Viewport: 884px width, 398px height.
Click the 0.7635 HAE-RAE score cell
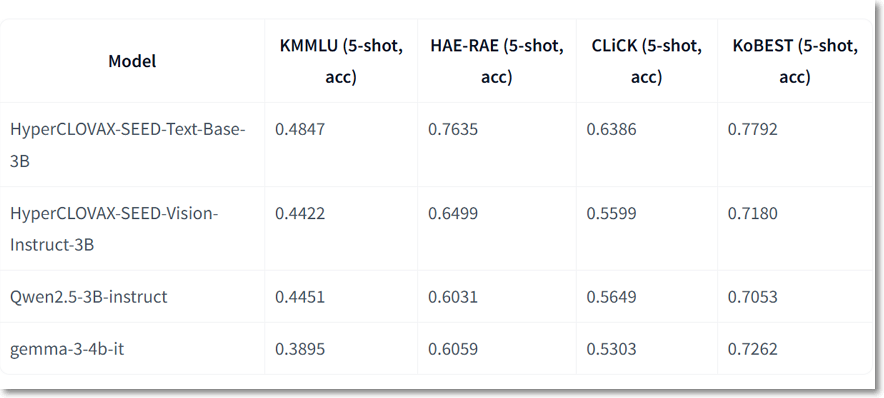(453, 129)
